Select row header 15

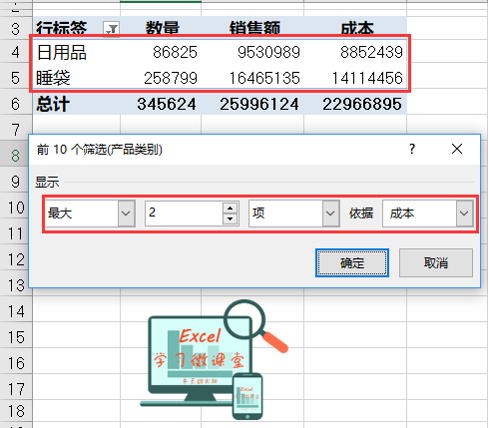click(16, 337)
